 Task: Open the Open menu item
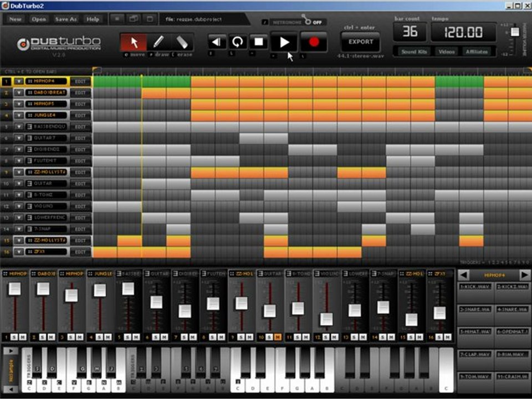click(x=39, y=19)
